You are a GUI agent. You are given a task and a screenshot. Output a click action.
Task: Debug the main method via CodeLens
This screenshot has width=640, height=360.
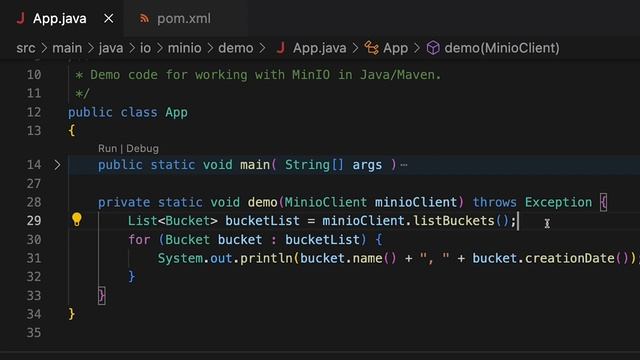tap(142, 149)
